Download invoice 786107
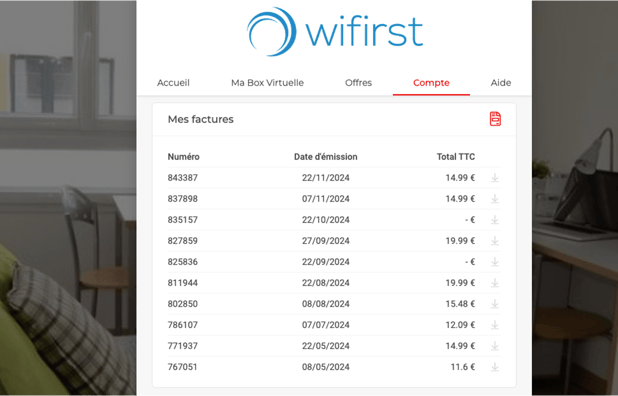Viewport: 618px width, 396px height. (495, 325)
